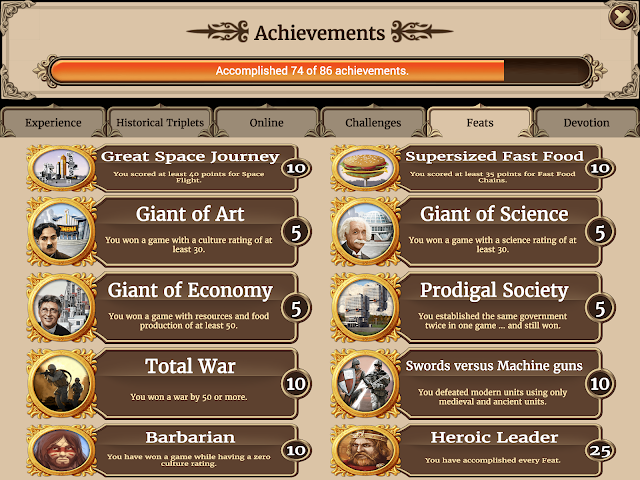Select the Barbarian face icon

62,451
